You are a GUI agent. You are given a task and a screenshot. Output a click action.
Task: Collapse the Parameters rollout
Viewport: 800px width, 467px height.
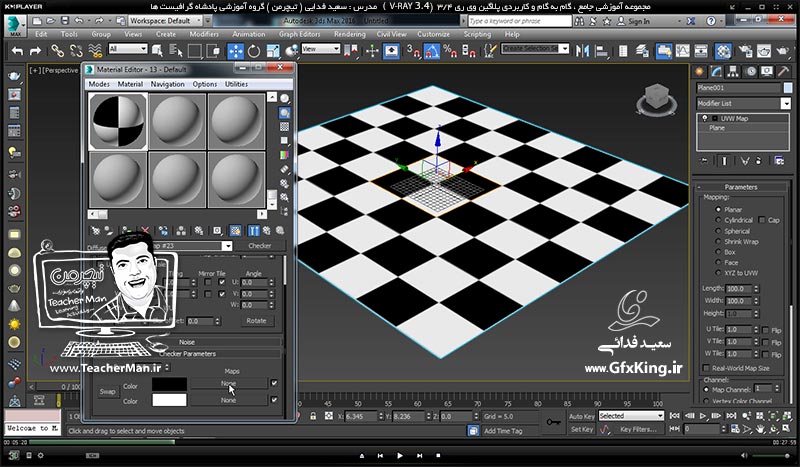click(x=741, y=187)
